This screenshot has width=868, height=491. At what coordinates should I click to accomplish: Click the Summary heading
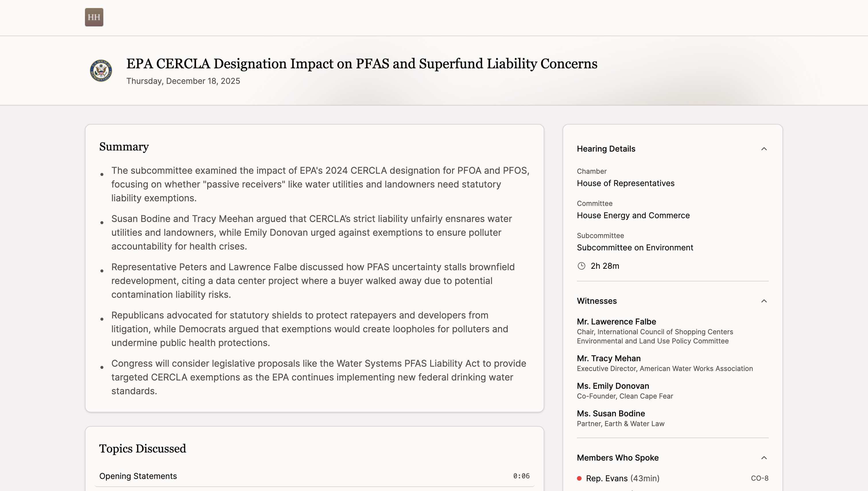(x=124, y=147)
